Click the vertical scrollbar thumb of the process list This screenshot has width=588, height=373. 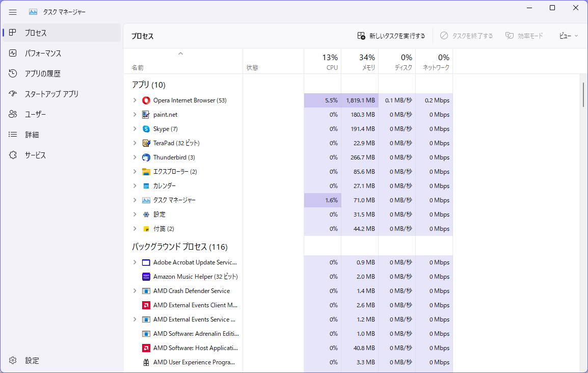[583, 95]
